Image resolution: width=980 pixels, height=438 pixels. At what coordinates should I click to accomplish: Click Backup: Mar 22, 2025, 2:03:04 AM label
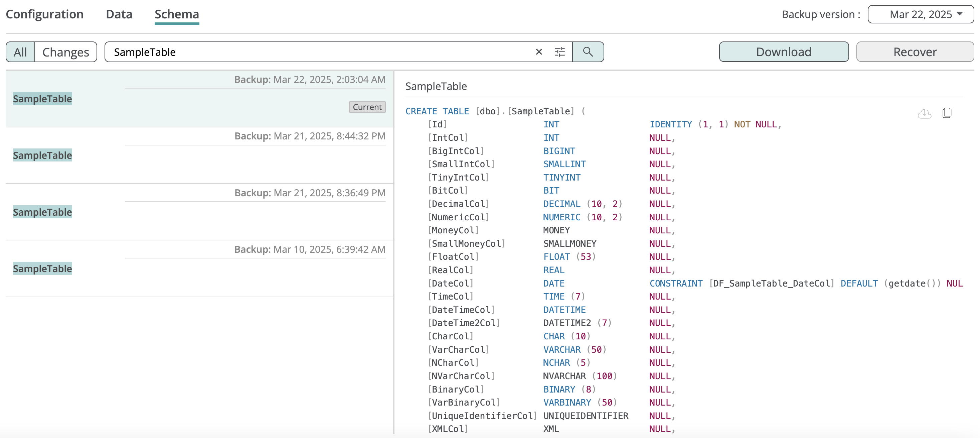[310, 79]
